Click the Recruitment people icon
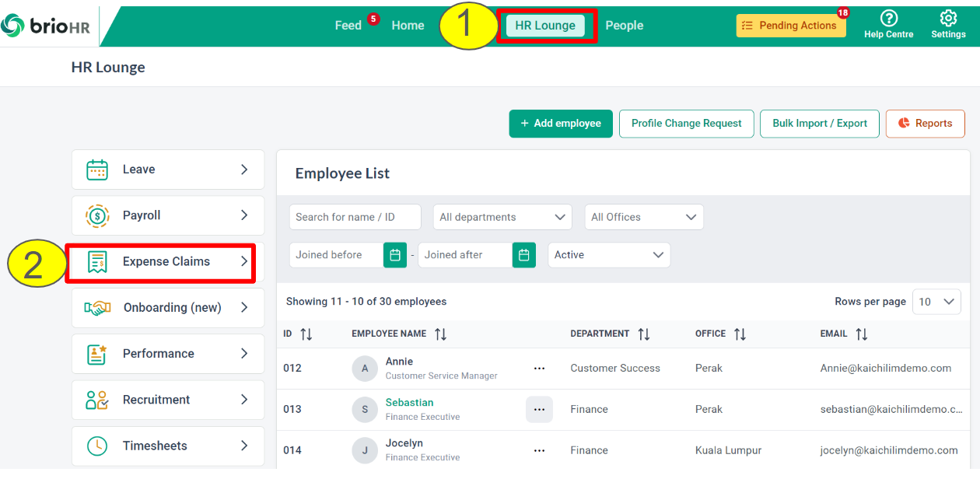Screen dimensions: 980x479 [x=97, y=400]
